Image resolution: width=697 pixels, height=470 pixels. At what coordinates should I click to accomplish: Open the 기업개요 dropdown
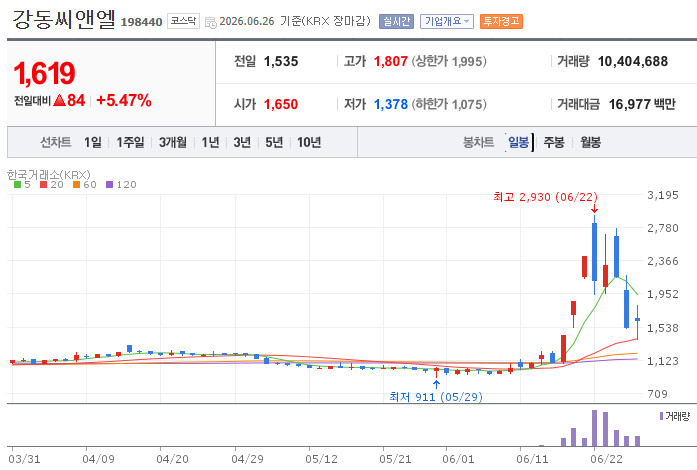[447, 21]
